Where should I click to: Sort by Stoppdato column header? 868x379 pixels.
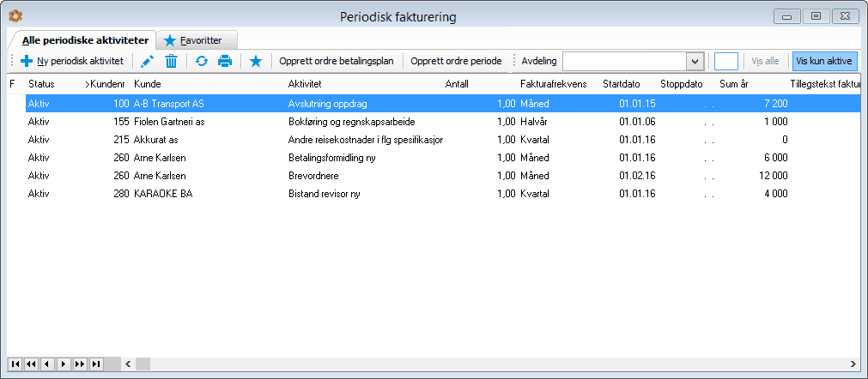pyautogui.click(x=682, y=84)
